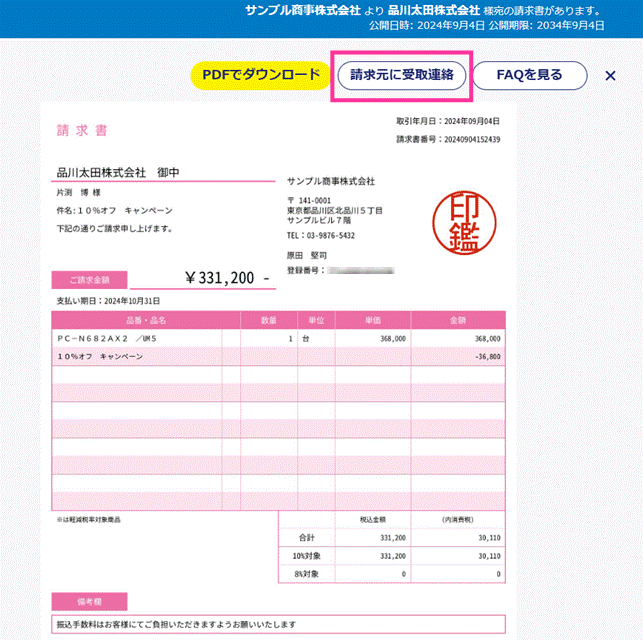Click 品番・品名 column header
Image resolution: width=643 pixels, height=640 pixels.
pyautogui.click(x=146, y=321)
